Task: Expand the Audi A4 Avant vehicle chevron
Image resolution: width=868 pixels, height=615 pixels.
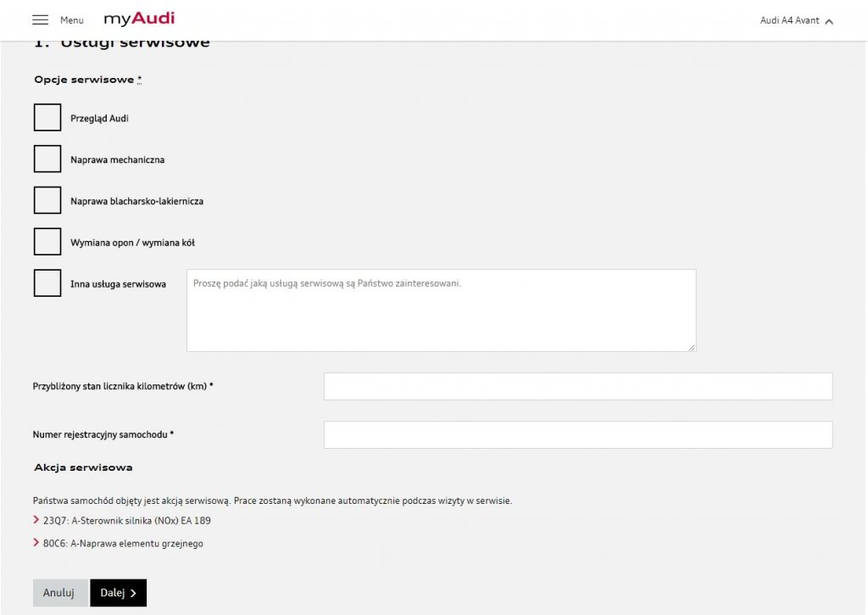Action: pos(829,21)
